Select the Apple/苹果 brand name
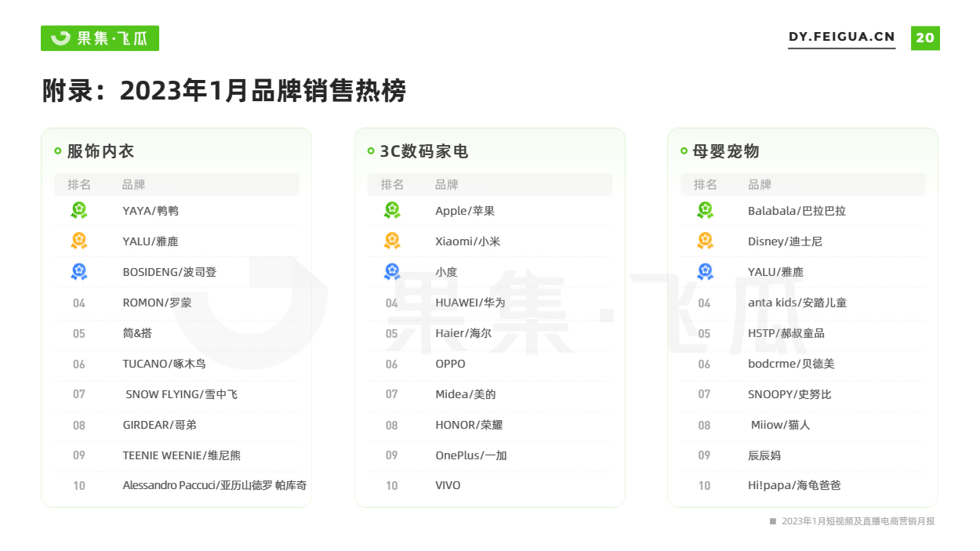Image resolution: width=980 pixels, height=551 pixels. click(x=465, y=211)
